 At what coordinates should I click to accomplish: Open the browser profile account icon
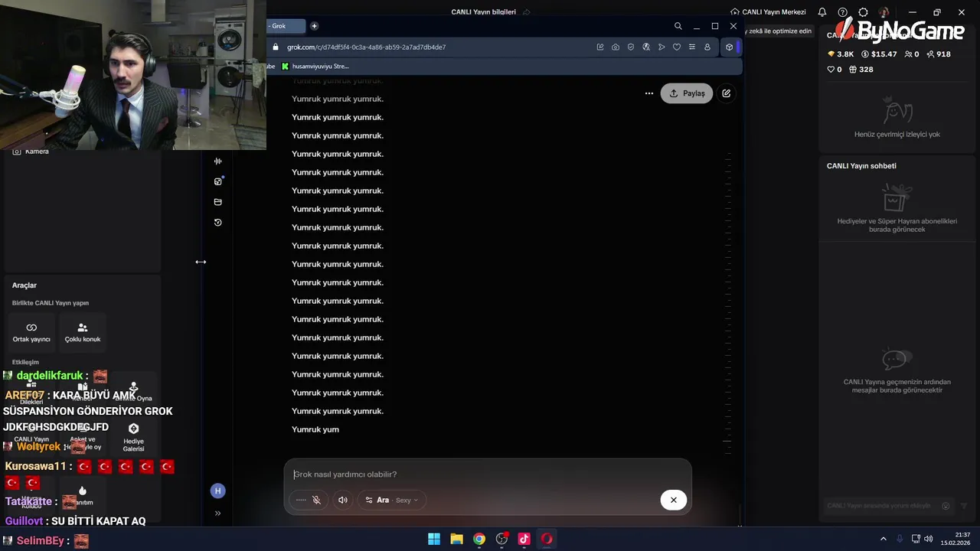click(707, 47)
